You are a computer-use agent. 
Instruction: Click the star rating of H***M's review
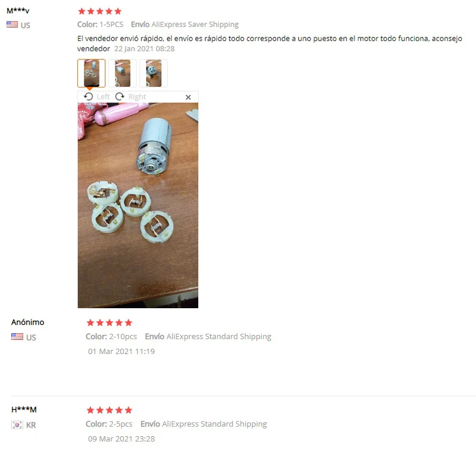click(109, 411)
